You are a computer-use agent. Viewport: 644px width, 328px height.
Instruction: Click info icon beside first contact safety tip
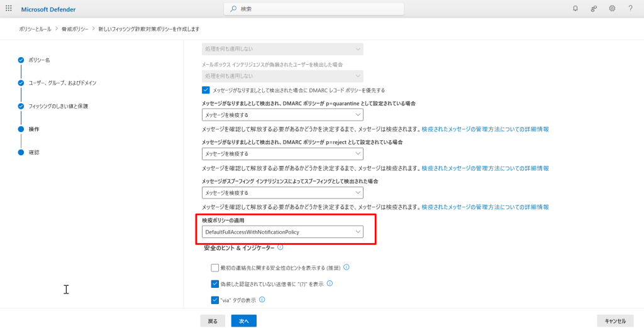coord(347,267)
